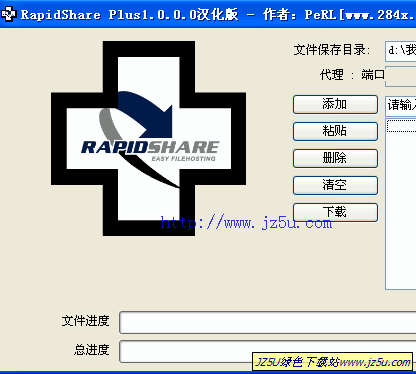This screenshot has width=416, height=374.
Task: Click the 文件保存目录 label
Action: [x=332, y=50]
